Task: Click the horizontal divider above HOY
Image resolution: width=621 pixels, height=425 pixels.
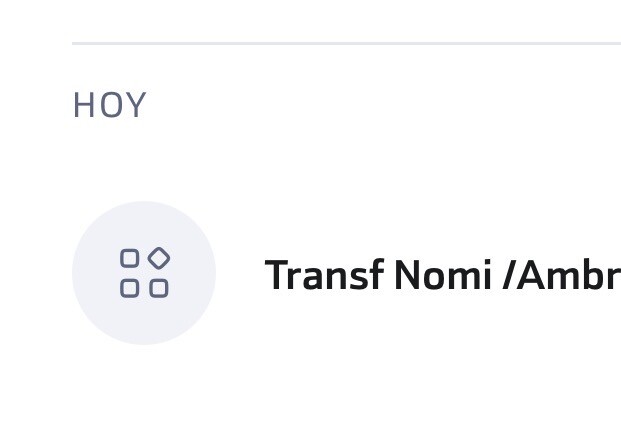Action: tap(347, 44)
